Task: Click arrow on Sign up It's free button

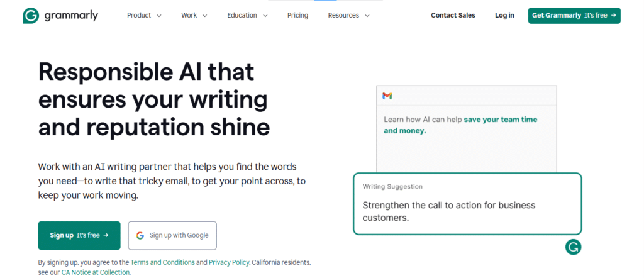Action: pos(106,235)
